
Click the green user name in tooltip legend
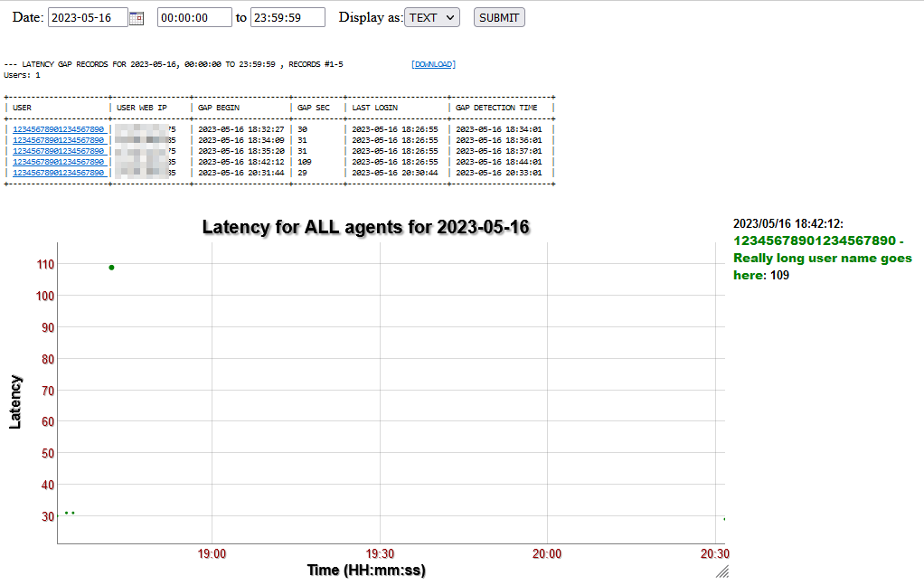[822, 258]
